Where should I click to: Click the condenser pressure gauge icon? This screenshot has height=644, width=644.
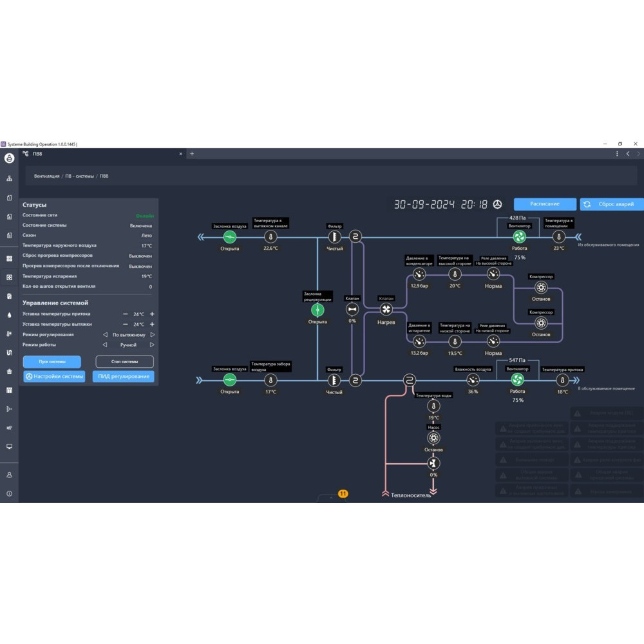click(419, 274)
